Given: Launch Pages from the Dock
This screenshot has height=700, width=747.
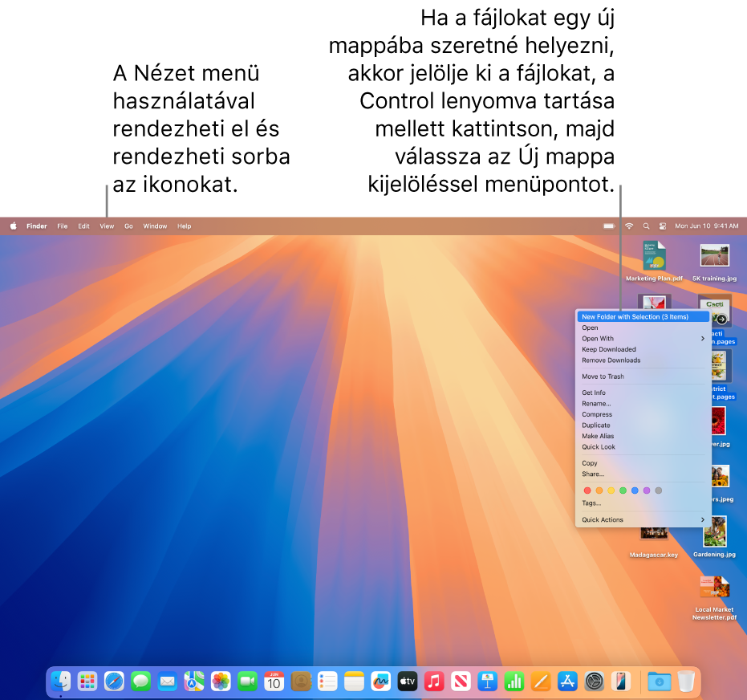Looking at the screenshot, I should [541, 682].
